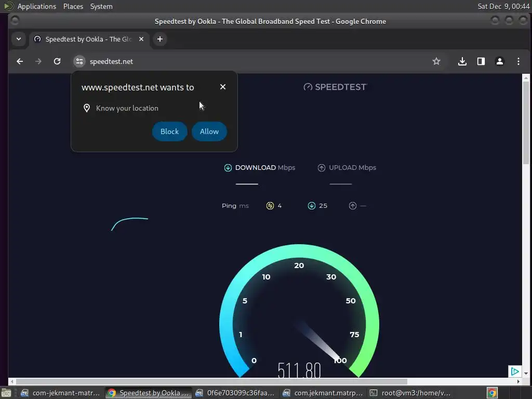This screenshot has width=532, height=399.
Task: Allow location access for speedtest.net
Action: [x=209, y=131]
